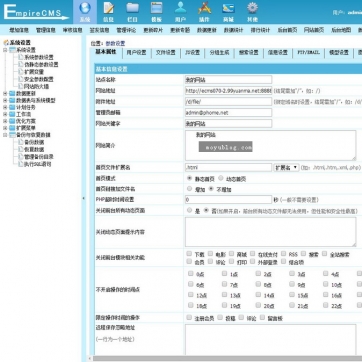This screenshot has width=362, height=362.
Task: Click the document icon beside 扩展变量
Action: [21, 72]
